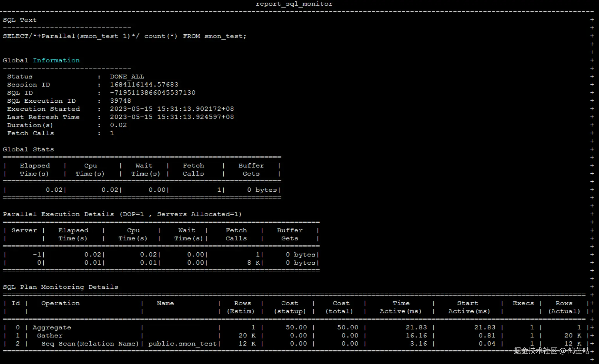Click the Server column header
The width and height of the screenshot is (599, 364).
tap(24, 231)
